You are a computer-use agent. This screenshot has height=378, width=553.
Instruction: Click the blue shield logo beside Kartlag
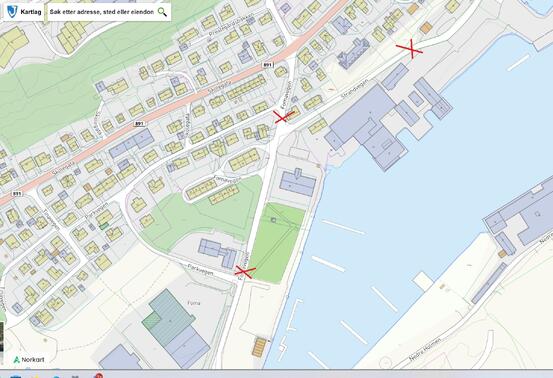point(12,12)
